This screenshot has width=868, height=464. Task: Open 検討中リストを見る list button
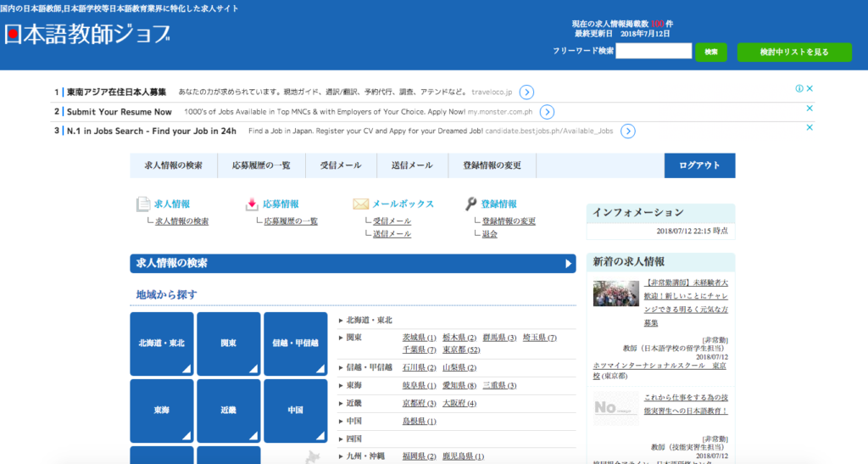tap(793, 52)
